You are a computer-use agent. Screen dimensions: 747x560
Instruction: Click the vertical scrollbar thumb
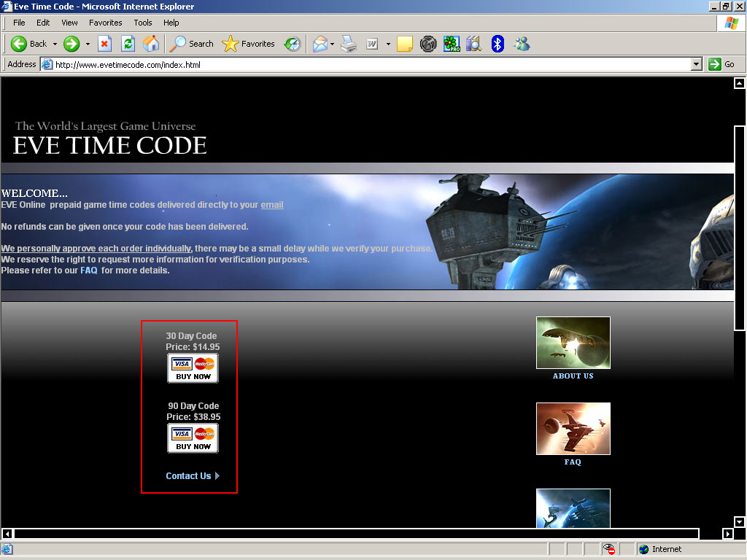[739, 227]
